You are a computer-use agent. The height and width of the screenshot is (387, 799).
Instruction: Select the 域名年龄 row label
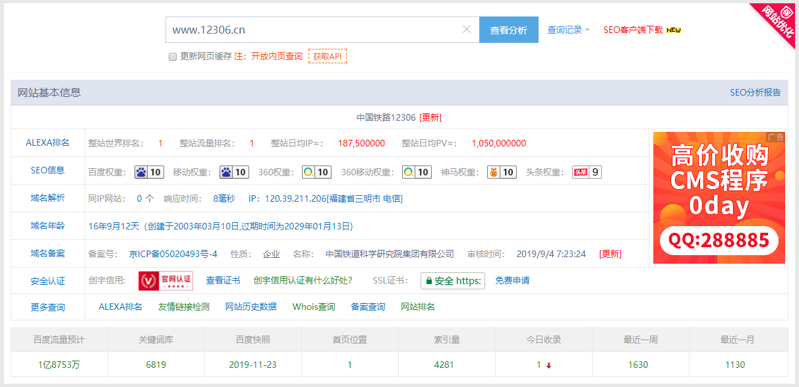click(x=47, y=225)
